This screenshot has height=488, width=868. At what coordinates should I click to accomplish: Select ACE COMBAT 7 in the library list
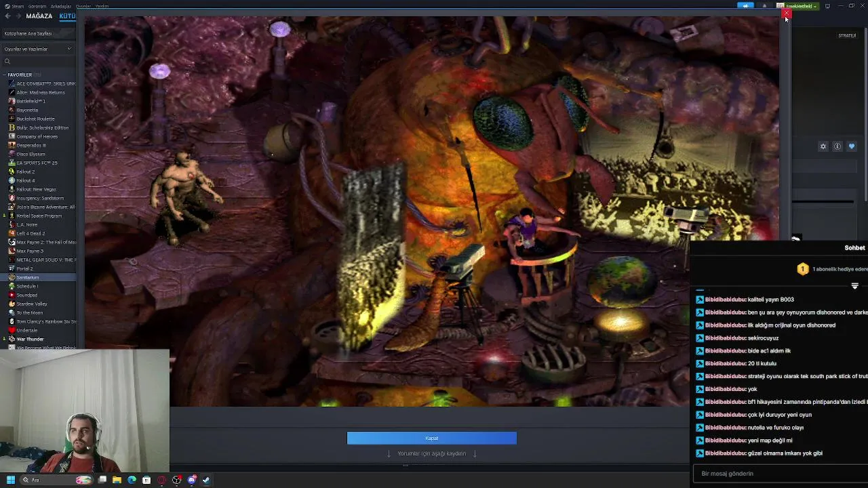(x=41, y=83)
